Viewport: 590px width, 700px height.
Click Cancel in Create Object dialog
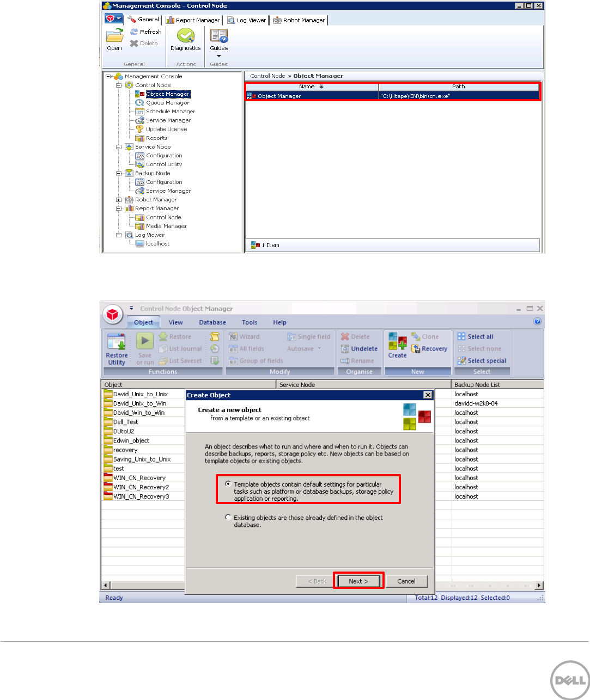(x=406, y=581)
